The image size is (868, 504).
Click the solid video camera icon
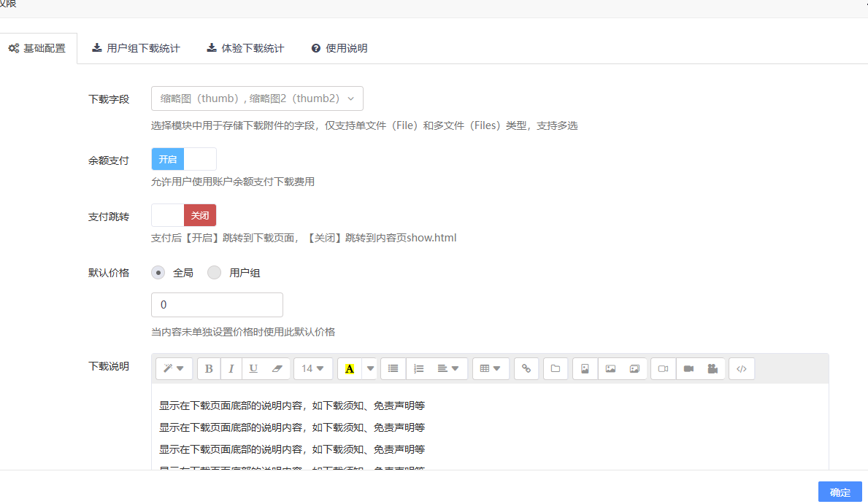pos(688,368)
